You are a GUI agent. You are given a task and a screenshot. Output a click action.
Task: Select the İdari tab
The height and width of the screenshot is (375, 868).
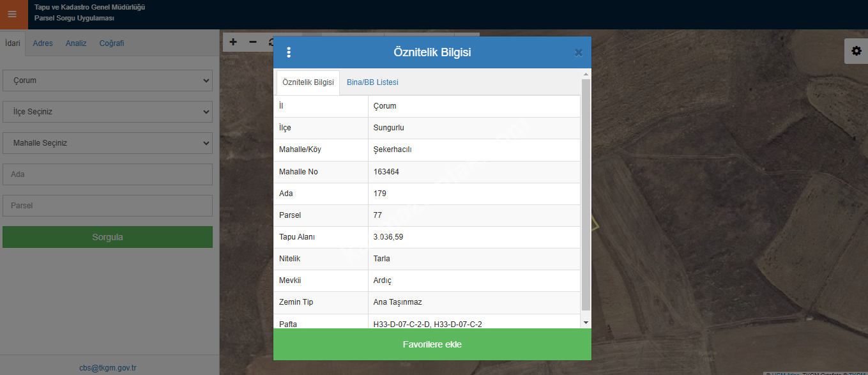(x=13, y=43)
